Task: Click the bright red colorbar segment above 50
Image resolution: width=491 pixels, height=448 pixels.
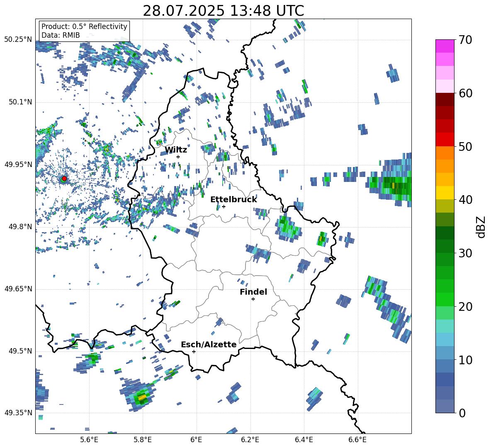Action: (x=445, y=139)
